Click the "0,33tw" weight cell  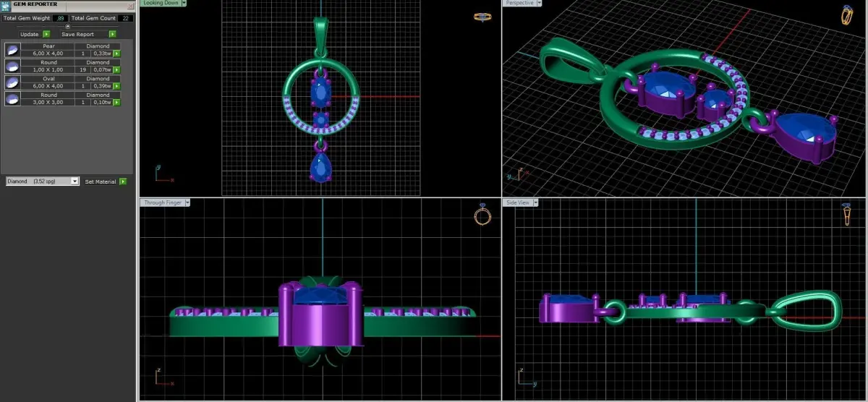click(x=102, y=54)
